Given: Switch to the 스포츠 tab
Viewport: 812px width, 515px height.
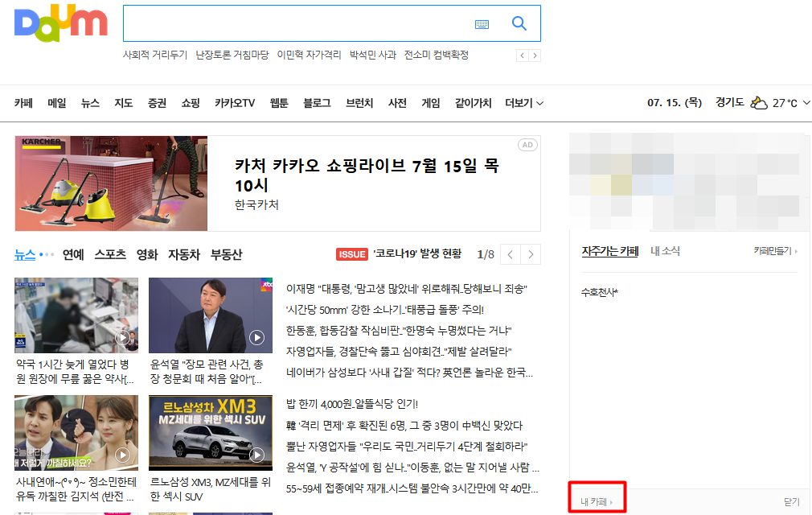Looking at the screenshot, I should [110, 254].
